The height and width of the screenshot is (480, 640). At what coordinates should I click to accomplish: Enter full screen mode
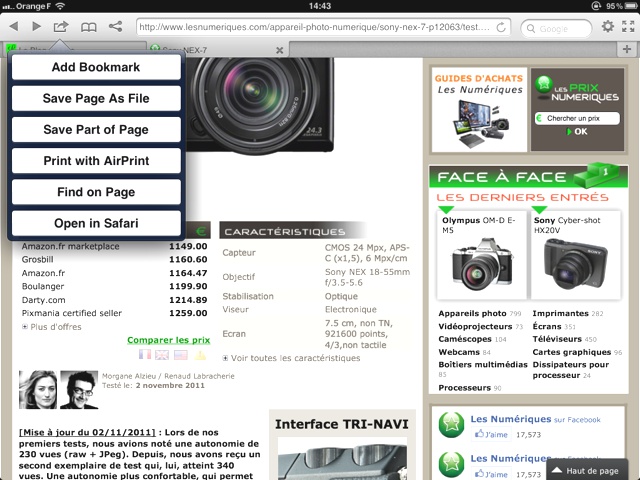point(629,27)
